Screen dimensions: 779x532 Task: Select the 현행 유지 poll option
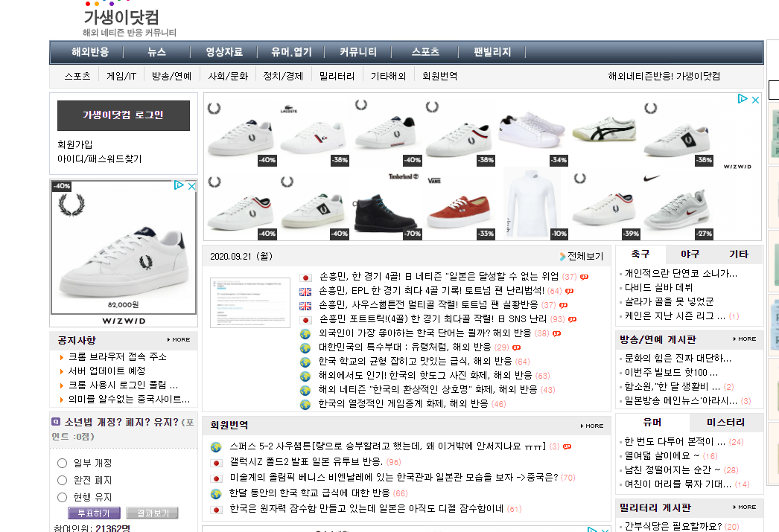62,497
